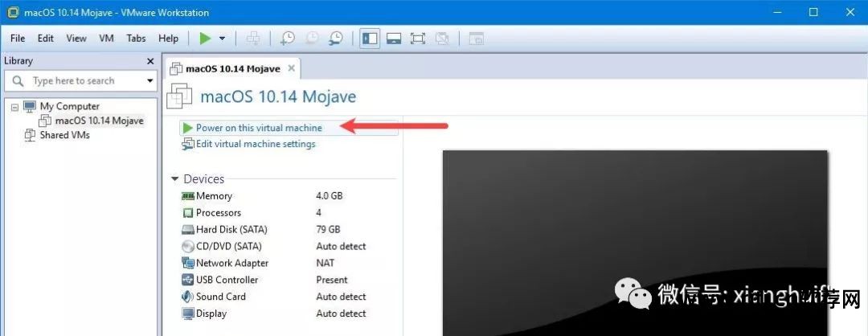Click the VMware icon in title bar
Image resolution: width=868 pixels, height=336 pixels.
13,12
